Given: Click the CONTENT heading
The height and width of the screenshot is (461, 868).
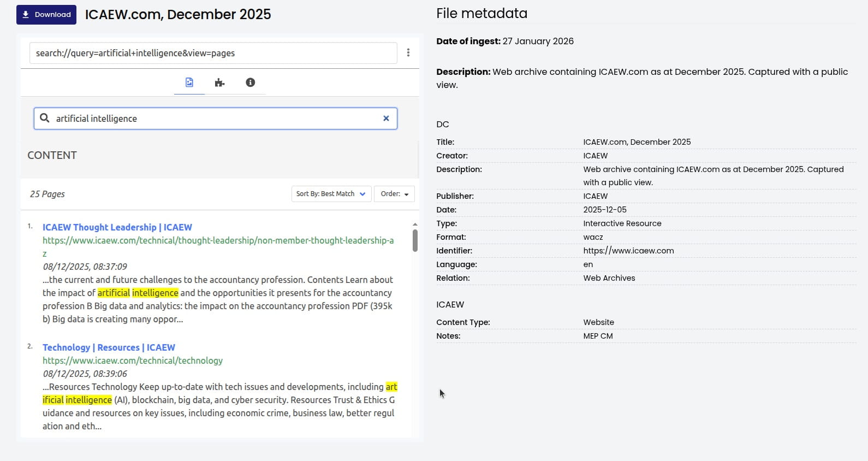Looking at the screenshot, I should [x=52, y=155].
